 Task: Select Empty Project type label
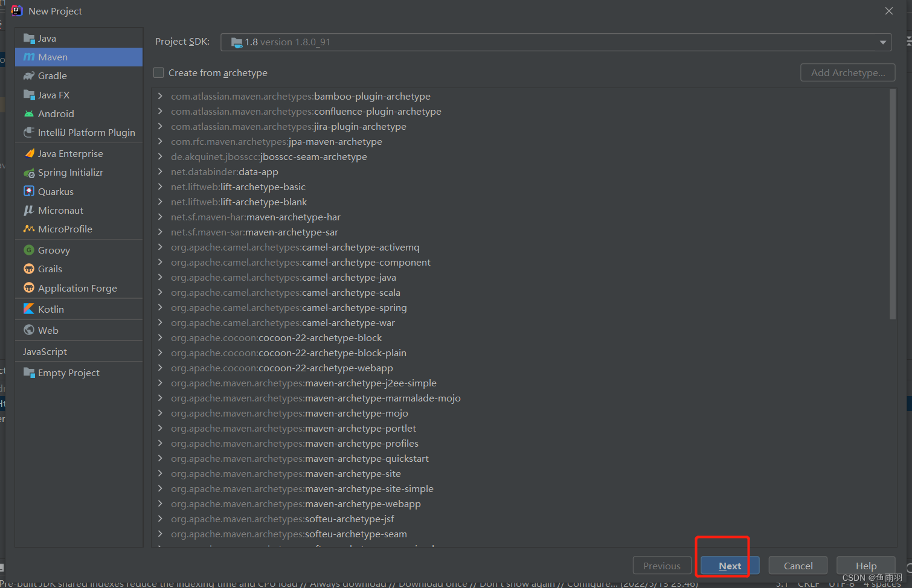[x=69, y=372]
